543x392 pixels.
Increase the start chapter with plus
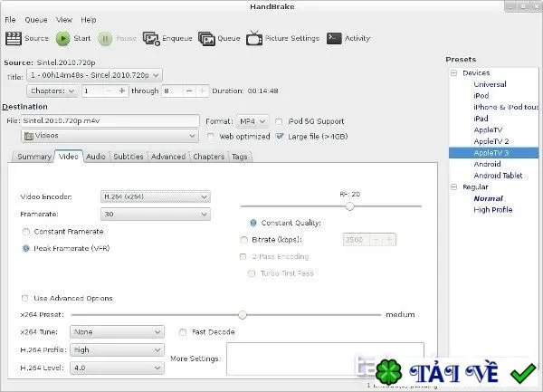(x=121, y=91)
